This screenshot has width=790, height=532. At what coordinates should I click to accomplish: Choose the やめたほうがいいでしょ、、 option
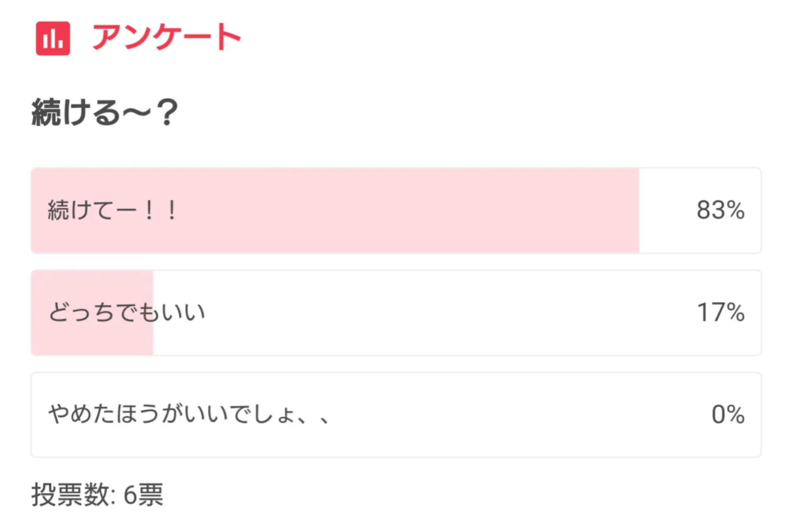188,414
